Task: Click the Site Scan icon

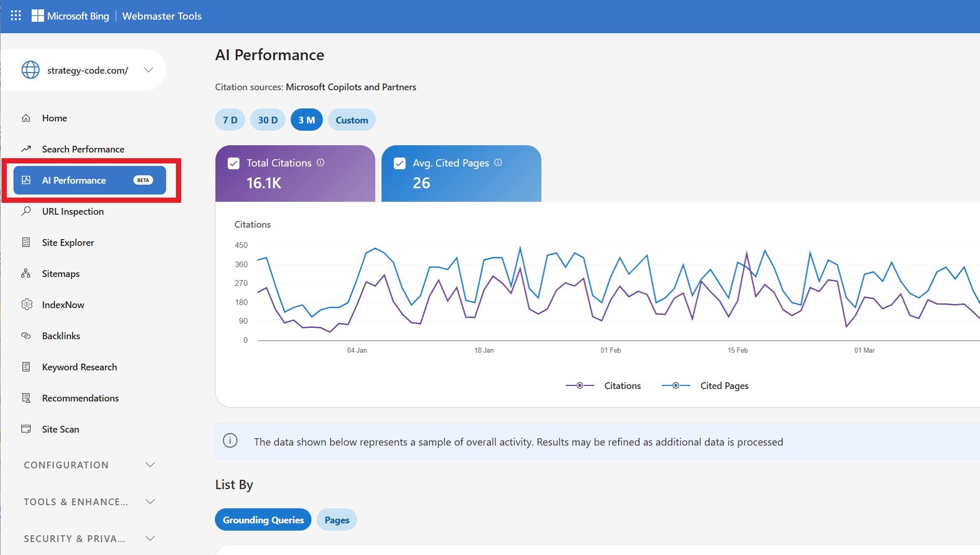Action: point(26,429)
